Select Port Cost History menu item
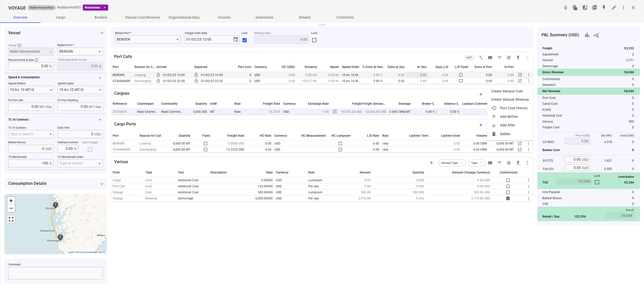This screenshot has width=644, height=285. [x=513, y=108]
